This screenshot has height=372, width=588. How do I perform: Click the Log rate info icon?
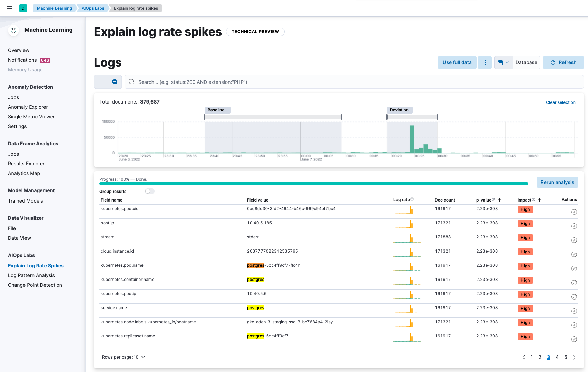click(x=412, y=199)
